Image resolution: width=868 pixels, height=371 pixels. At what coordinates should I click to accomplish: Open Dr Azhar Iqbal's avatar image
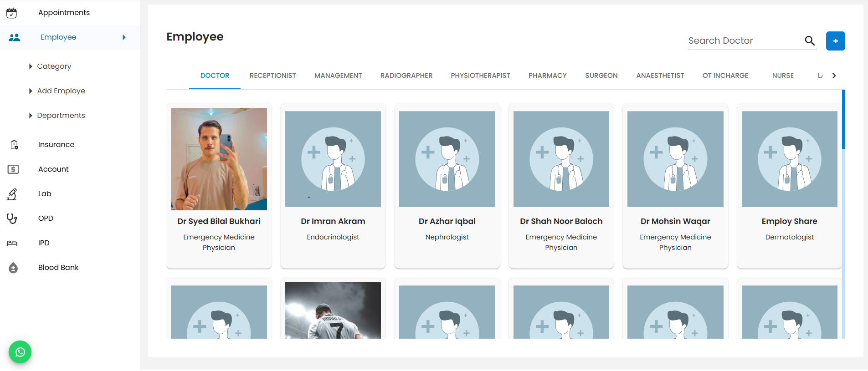click(x=447, y=159)
